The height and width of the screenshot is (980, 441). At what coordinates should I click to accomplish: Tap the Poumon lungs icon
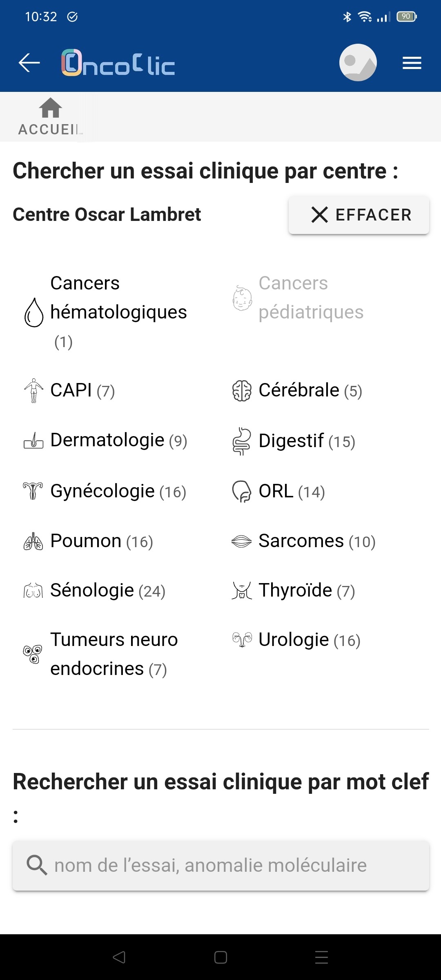coord(33,541)
